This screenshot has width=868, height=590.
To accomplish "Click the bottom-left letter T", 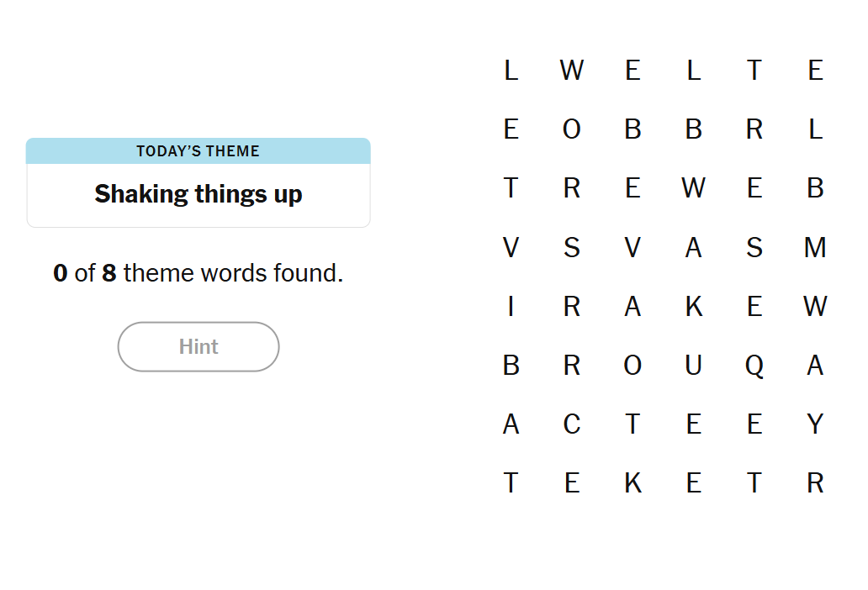I will [511, 483].
